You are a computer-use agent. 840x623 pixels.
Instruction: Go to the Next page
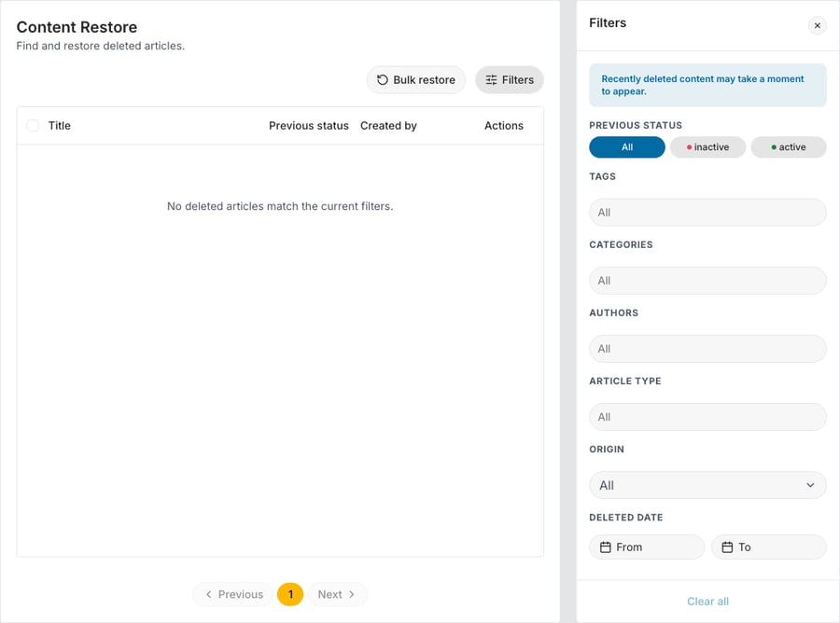(336, 594)
